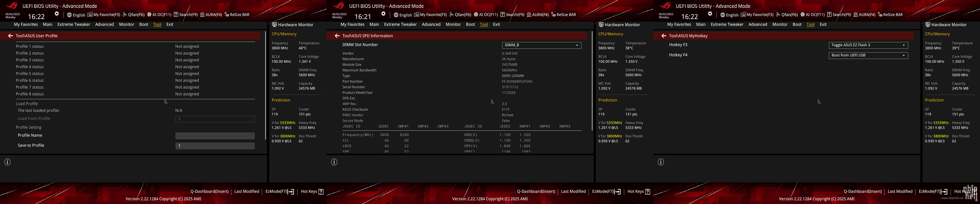Click Part Number value F5-8200J4052F24G

point(517,81)
